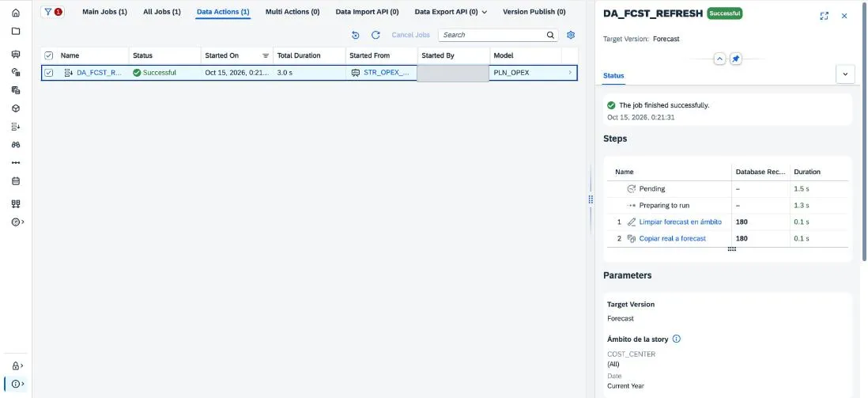This screenshot has width=868, height=398.
Task: Enter full screen for details panel
Action: pyautogui.click(x=825, y=16)
